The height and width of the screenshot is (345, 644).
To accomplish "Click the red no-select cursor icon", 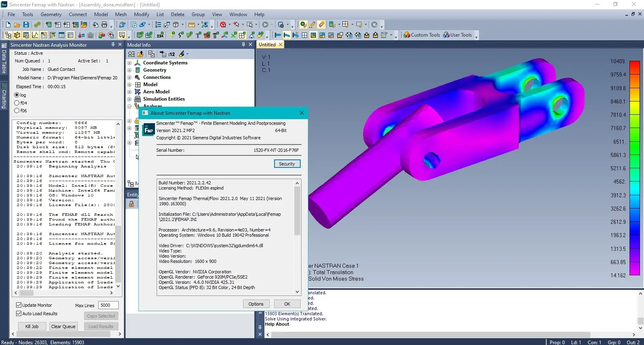I will coord(223,25).
